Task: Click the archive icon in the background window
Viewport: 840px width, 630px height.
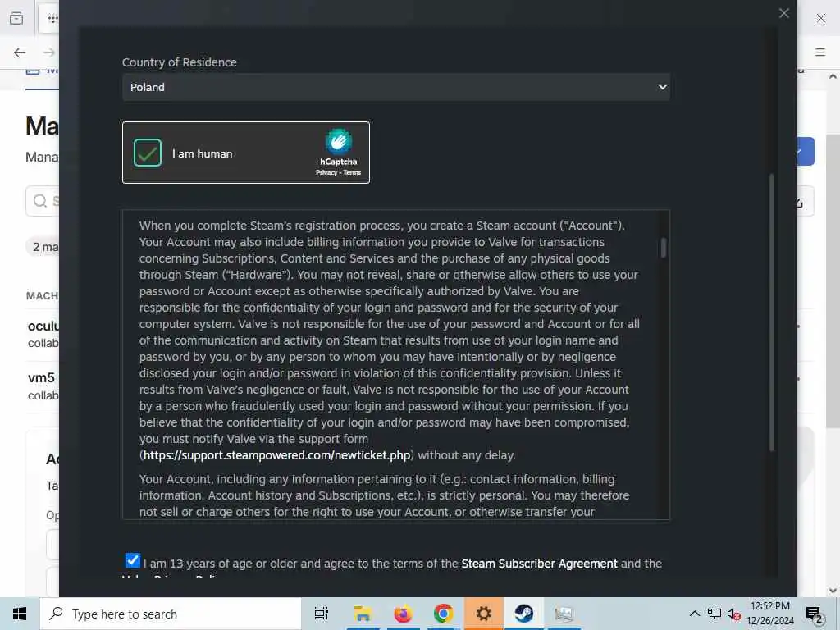Action: pyautogui.click(x=16, y=18)
